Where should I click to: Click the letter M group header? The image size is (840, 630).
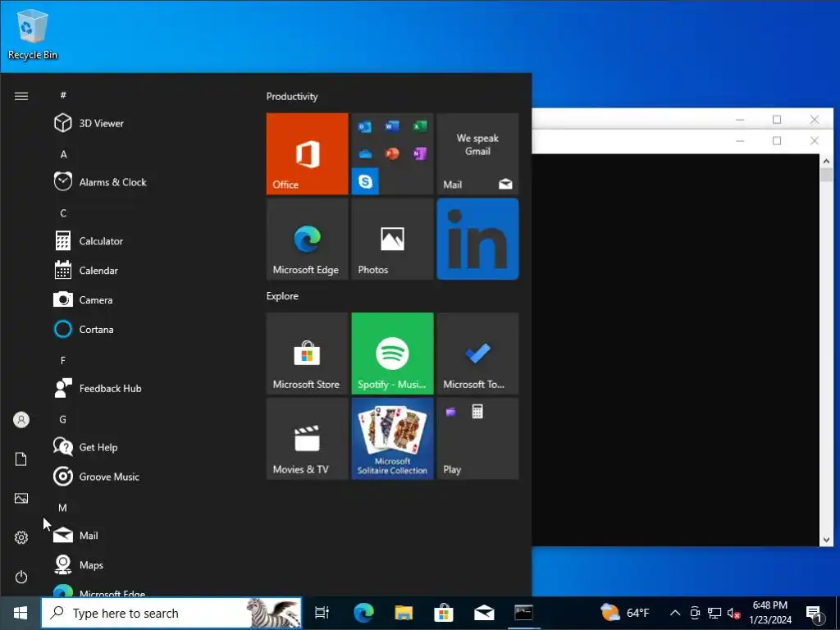pyautogui.click(x=62, y=508)
